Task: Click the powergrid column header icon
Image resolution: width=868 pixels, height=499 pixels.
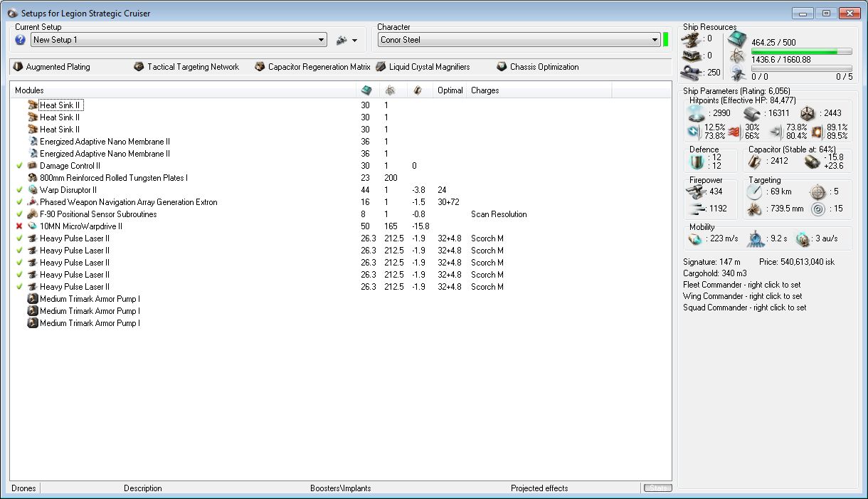Action: pos(390,90)
